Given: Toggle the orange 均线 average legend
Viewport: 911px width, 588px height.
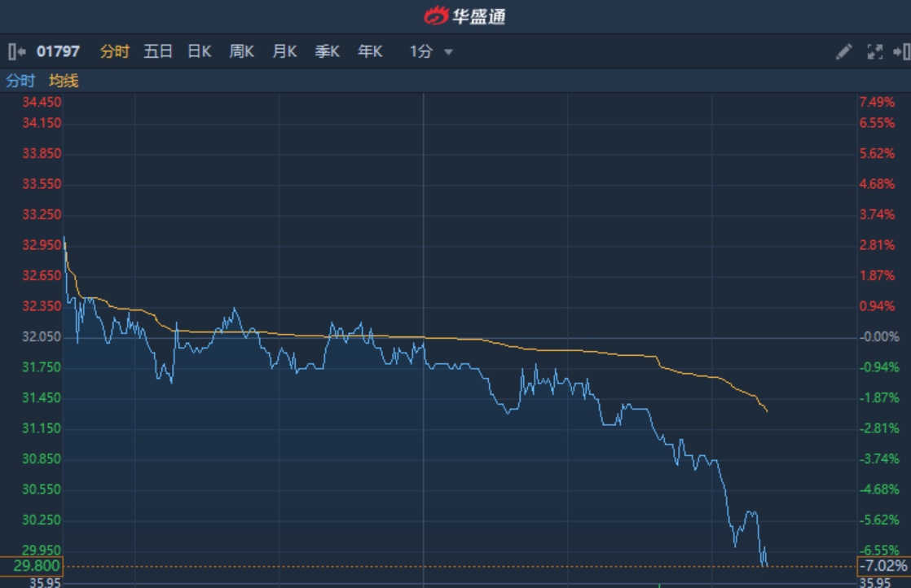Looking at the screenshot, I should [x=64, y=81].
